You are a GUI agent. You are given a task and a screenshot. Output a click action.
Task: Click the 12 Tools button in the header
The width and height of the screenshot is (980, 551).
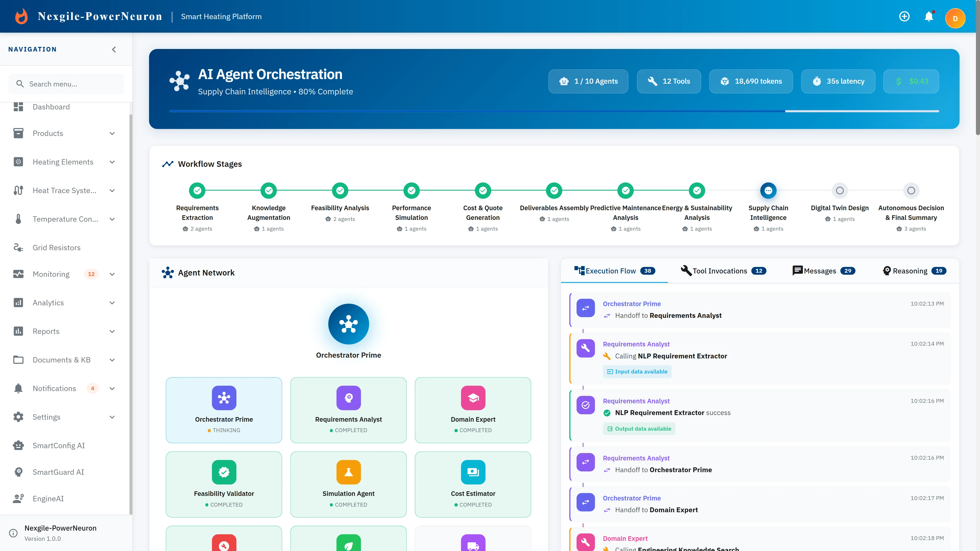(669, 81)
